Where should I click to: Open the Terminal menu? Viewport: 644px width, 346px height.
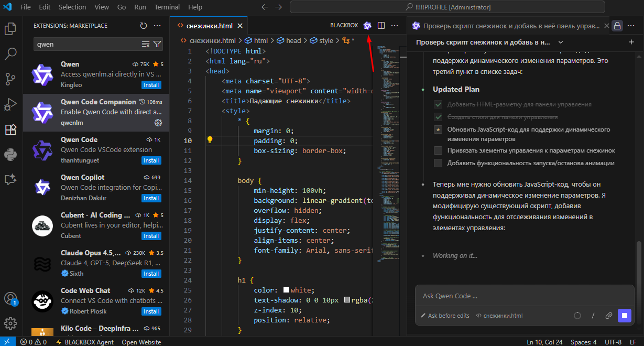coord(167,7)
